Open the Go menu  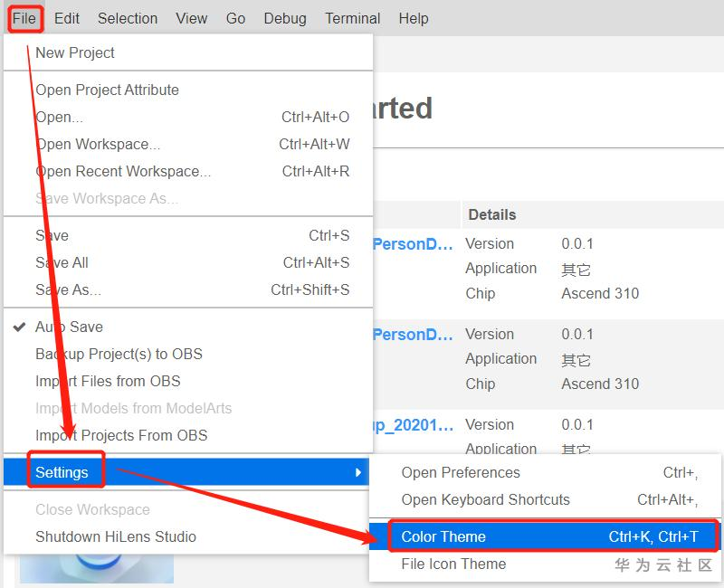235,18
